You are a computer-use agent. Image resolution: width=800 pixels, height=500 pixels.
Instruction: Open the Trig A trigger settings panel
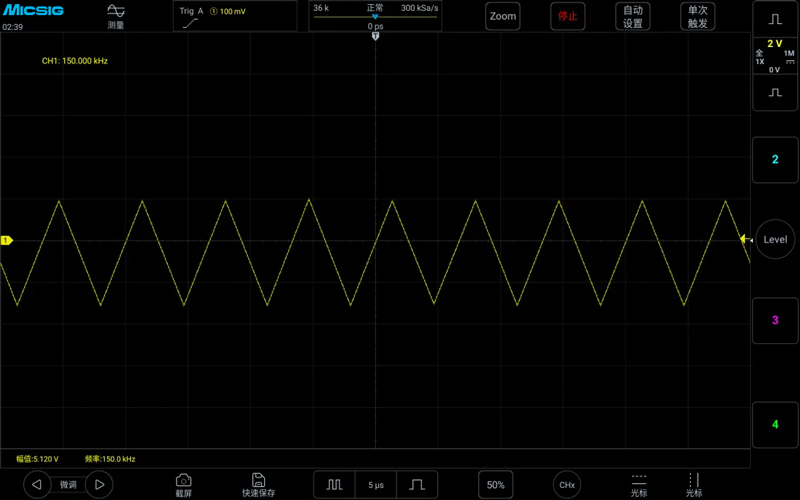click(x=235, y=16)
